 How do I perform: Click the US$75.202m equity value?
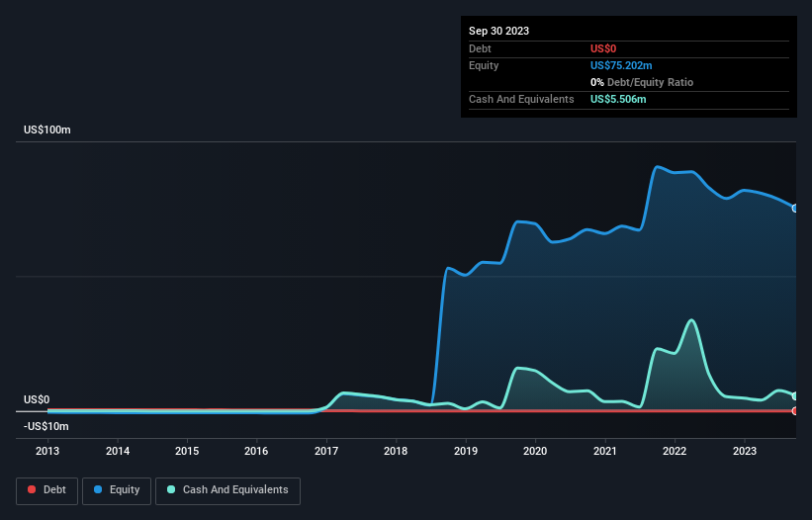point(621,65)
